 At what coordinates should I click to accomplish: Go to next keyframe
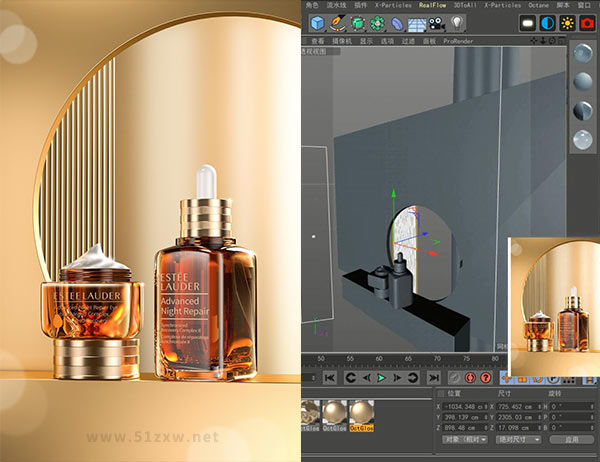point(412,378)
